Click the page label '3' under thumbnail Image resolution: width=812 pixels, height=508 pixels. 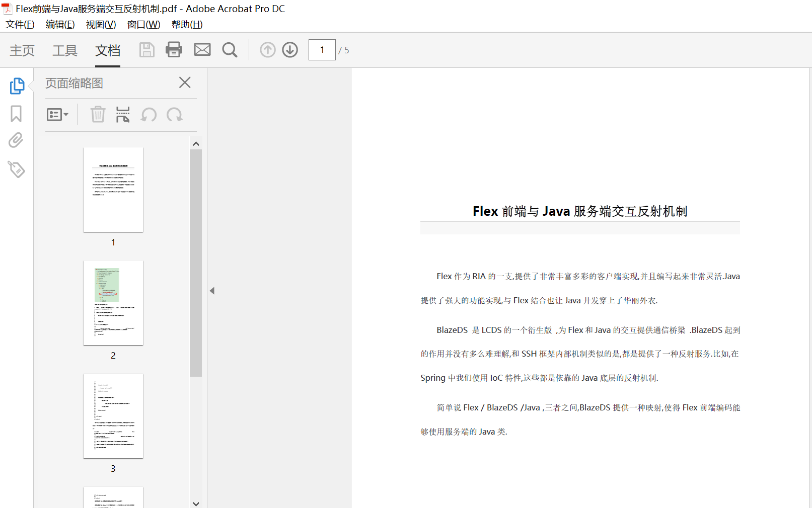113,469
